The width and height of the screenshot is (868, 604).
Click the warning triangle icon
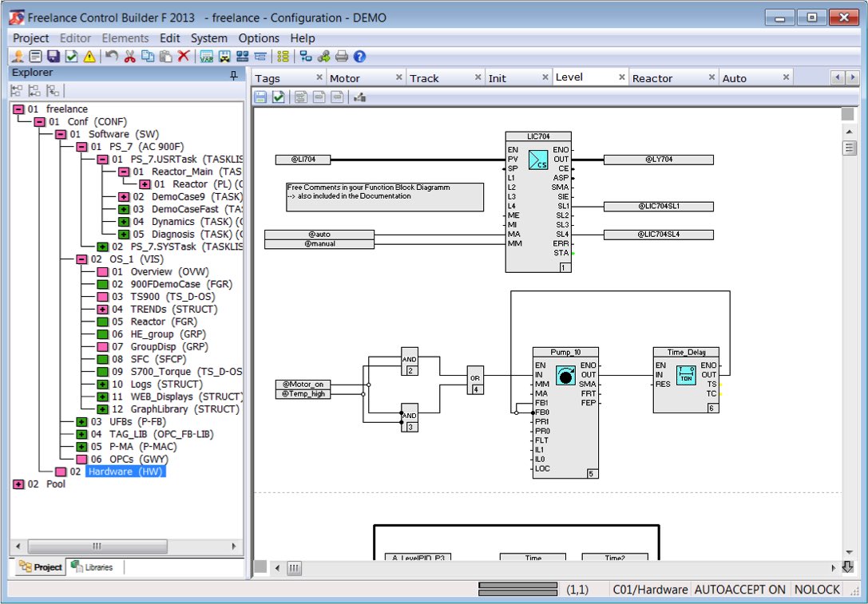point(89,57)
